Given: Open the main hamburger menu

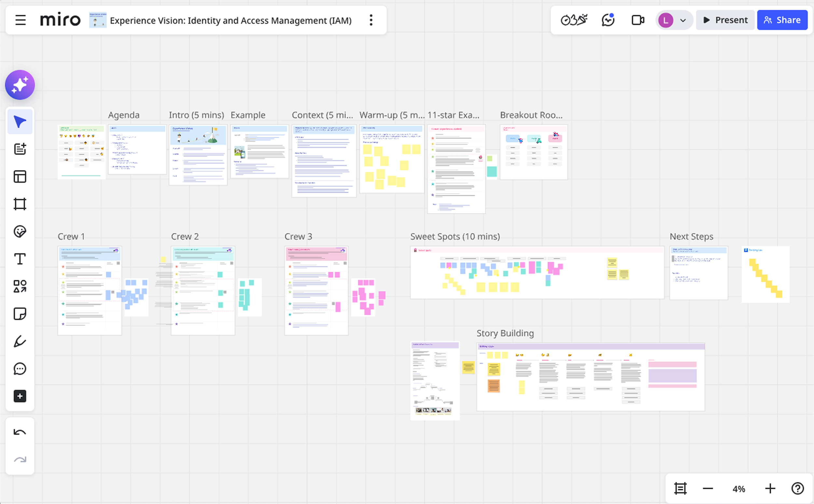Looking at the screenshot, I should [20, 20].
